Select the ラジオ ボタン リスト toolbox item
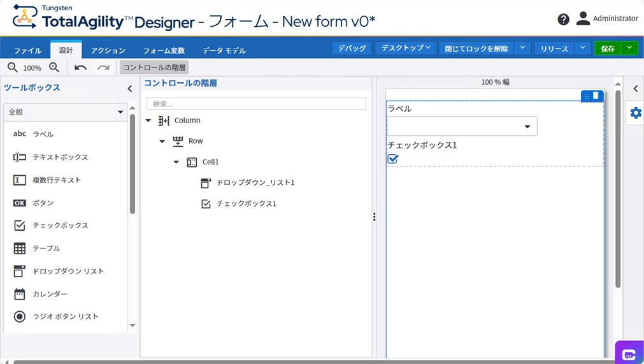This screenshot has width=644, height=364. [65, 317]
